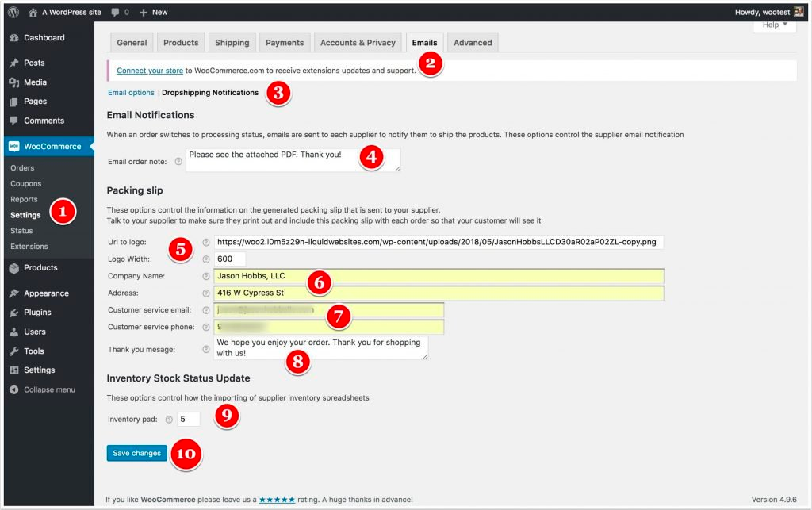Viewport: 812px width, 510px height.
Task: Open Extensions under WooCommerce menu
Action: coord(29,247)
